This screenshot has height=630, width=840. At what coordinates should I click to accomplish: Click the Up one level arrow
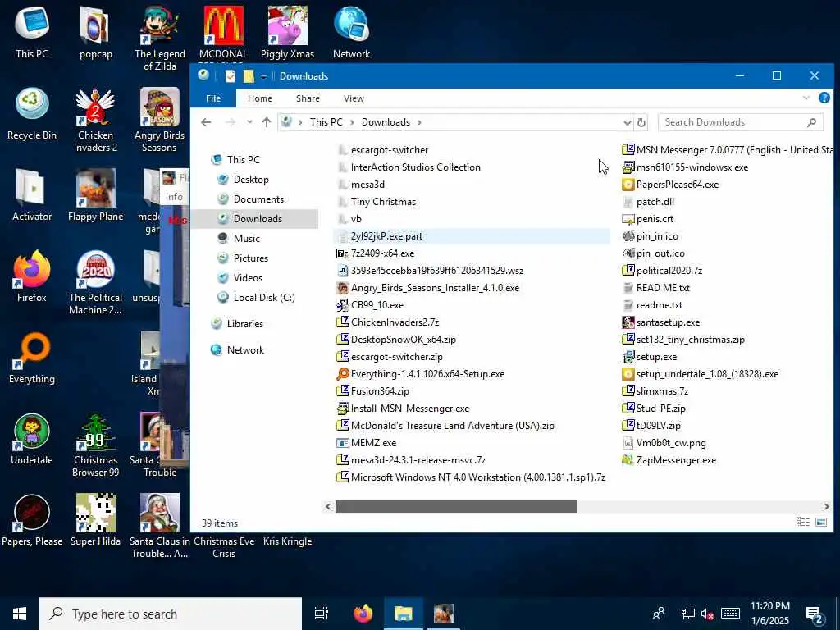[267, 122]
